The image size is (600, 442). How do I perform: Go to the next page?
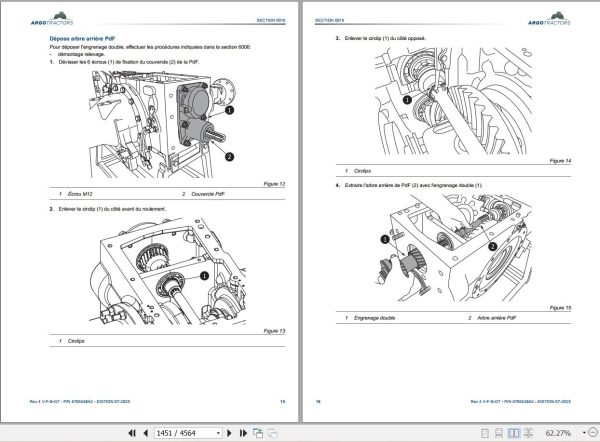pyautogui.click(x=229, y=433)
